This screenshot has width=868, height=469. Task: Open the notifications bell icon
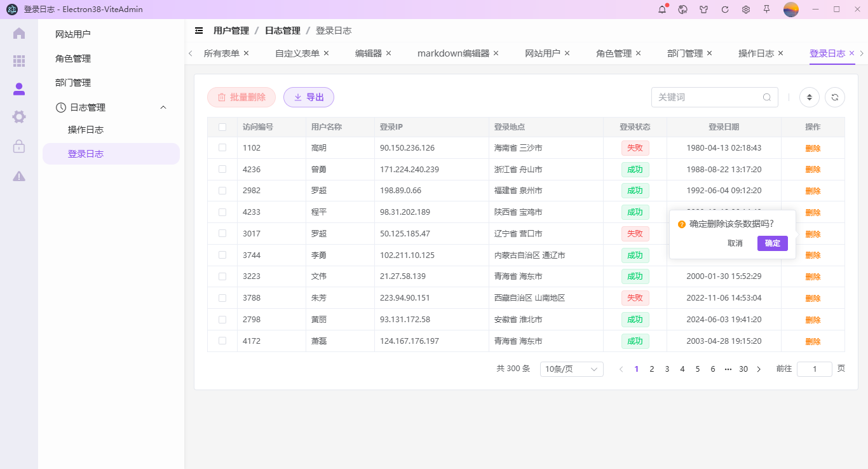661,10
